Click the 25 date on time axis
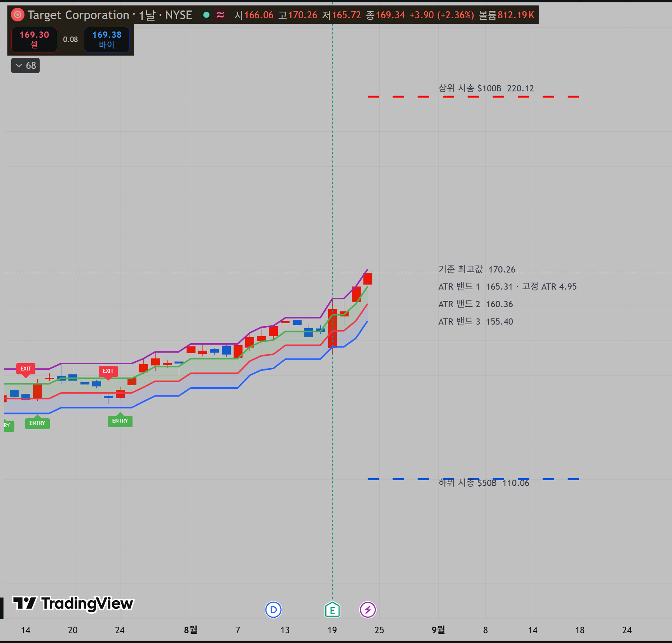Screen dimensions: 672x643 click(379, 630)
